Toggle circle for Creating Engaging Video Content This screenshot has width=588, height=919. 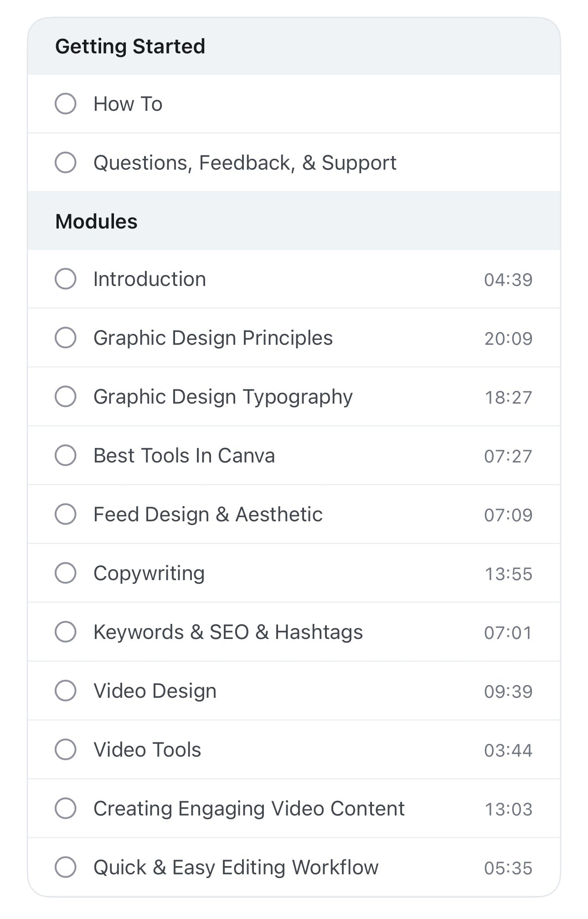66,808
